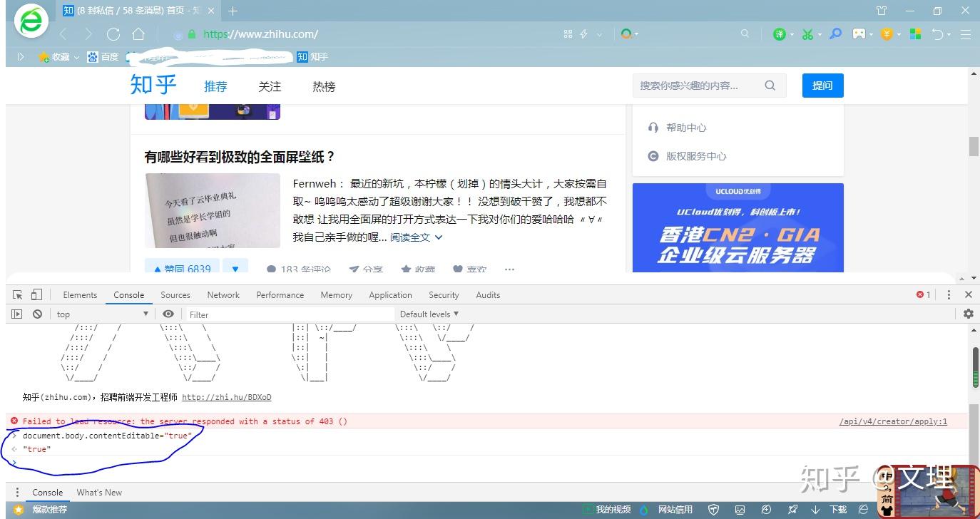The image size is (980, 519).
Task: Click the 360 browser logo icon
Action: point(31,21)
